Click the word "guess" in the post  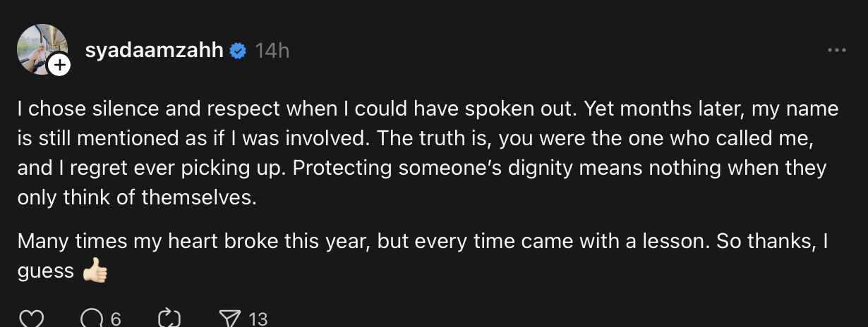point(45,272)
